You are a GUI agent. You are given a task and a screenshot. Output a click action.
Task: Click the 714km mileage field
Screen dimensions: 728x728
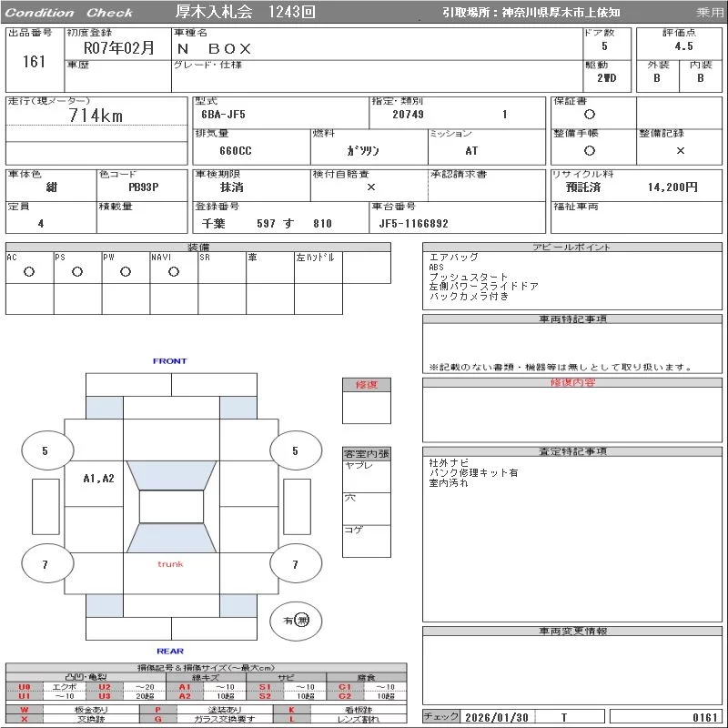coord(96,116)
